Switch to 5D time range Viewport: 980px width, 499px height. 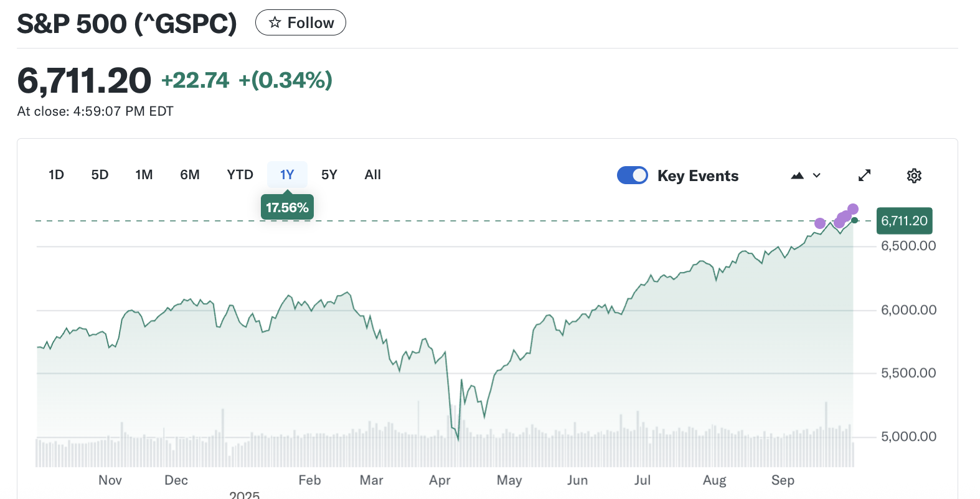click(100, 175)
